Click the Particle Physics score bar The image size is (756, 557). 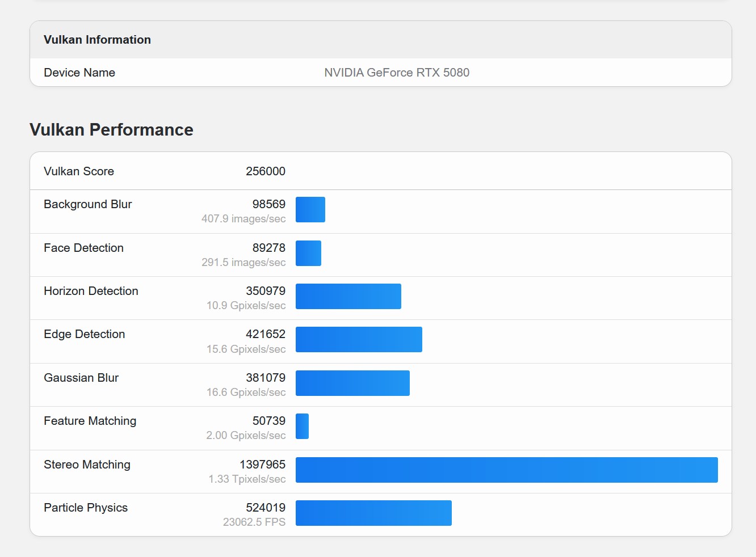click(373, 513)
